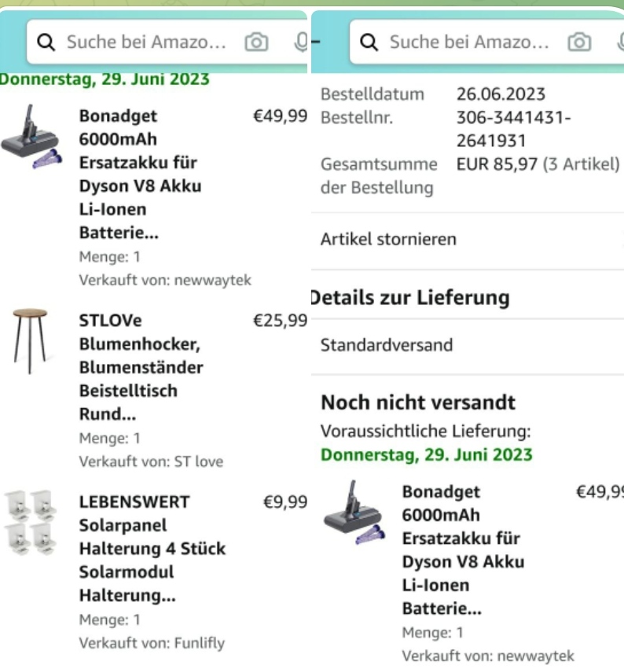Image resolution: width=624 pixels, height=672 pixels.
Task: Open the Dyson battery thumbnail under Noch nicht versandt
Action: click(x=353, y=512)
